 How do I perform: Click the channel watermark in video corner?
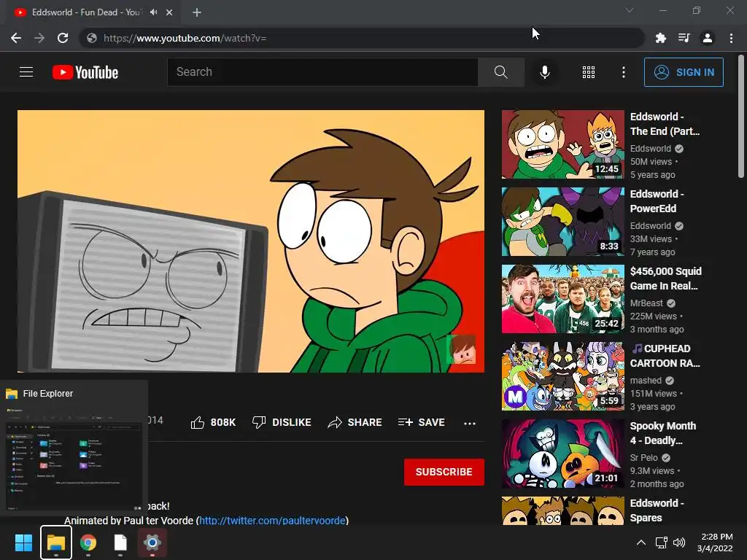(x=461, y=349)
